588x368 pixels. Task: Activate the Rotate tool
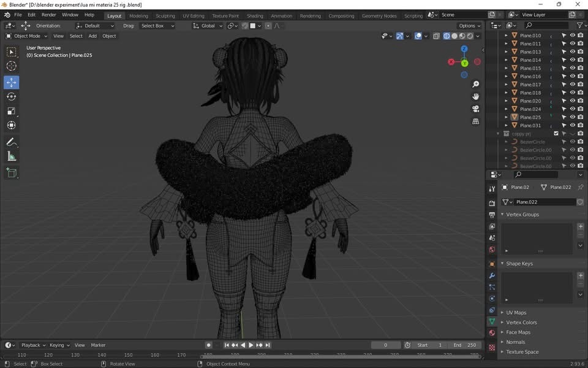click(12, 96)
